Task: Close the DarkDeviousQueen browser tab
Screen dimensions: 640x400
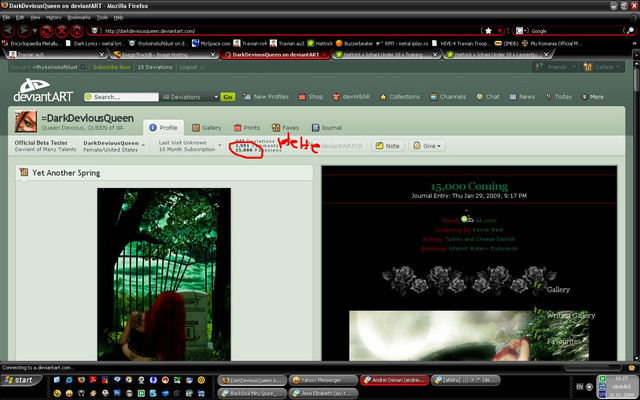Action: click(324, 54)
